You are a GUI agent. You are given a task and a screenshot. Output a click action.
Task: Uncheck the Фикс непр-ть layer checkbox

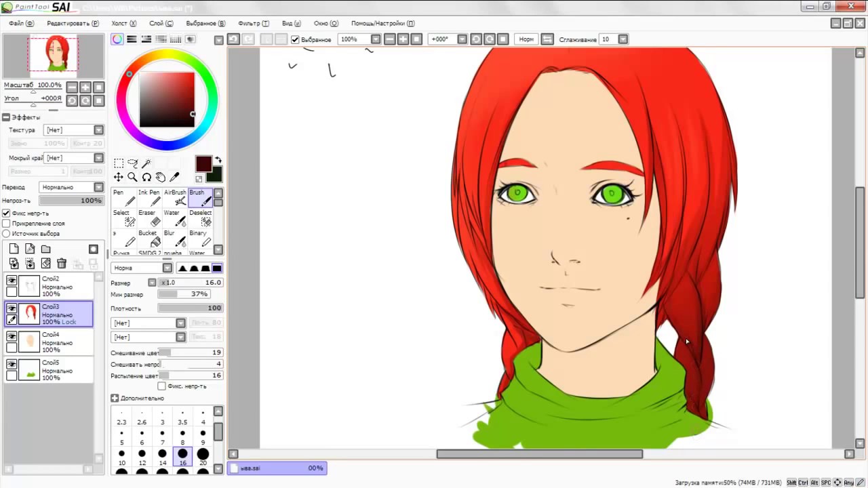tap(6, 213)
